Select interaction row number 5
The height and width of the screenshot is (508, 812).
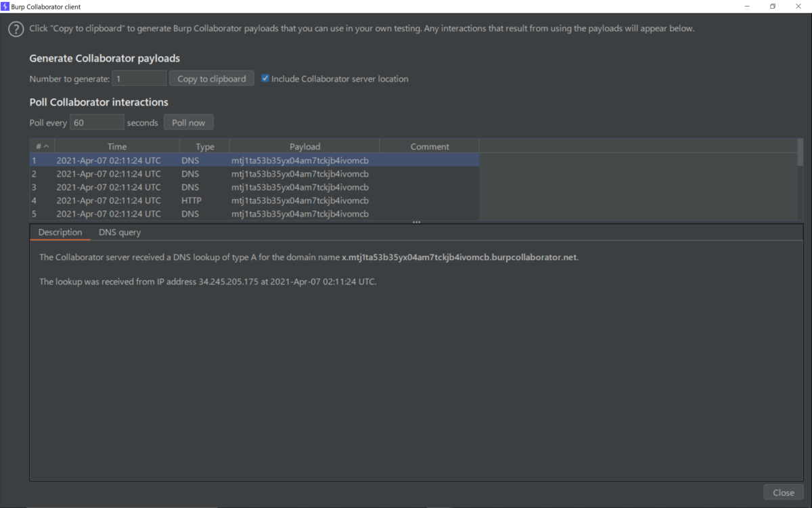[254, 213]
